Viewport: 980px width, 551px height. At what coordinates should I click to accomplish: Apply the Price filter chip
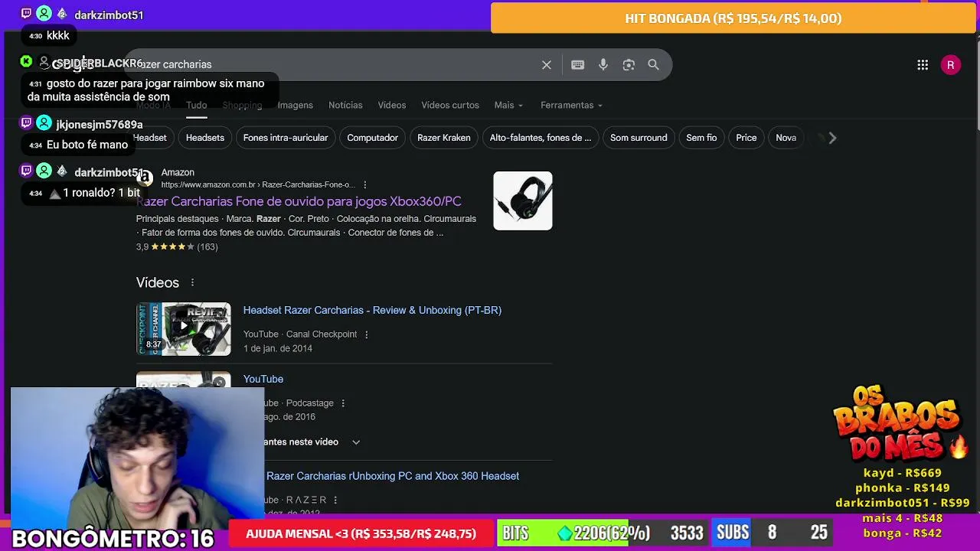tap(746, 138)
